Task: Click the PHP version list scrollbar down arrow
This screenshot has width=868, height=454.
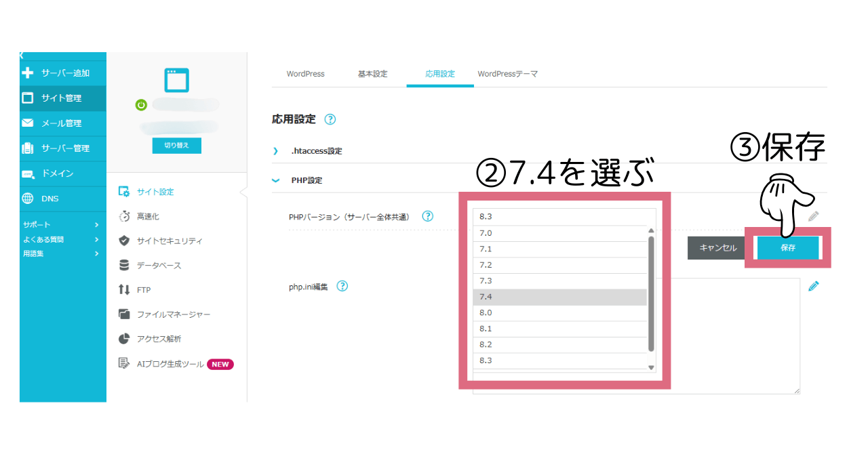Action: [652, 367]
